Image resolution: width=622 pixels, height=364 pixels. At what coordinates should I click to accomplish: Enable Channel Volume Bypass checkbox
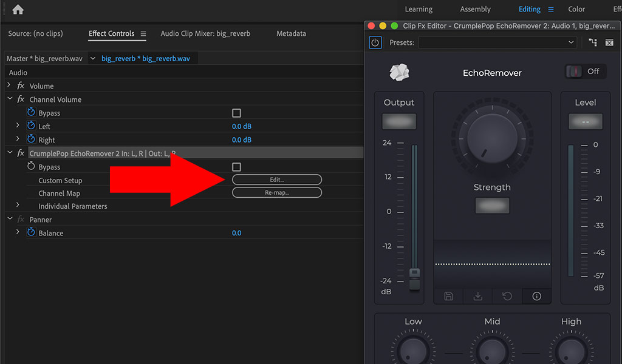click(x=236, y=113)
